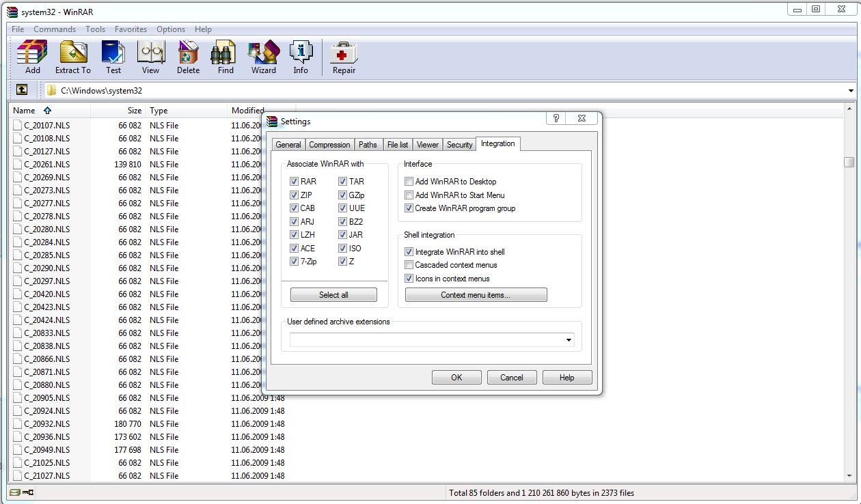Switch to the Compression tab

tap(329, 145)
